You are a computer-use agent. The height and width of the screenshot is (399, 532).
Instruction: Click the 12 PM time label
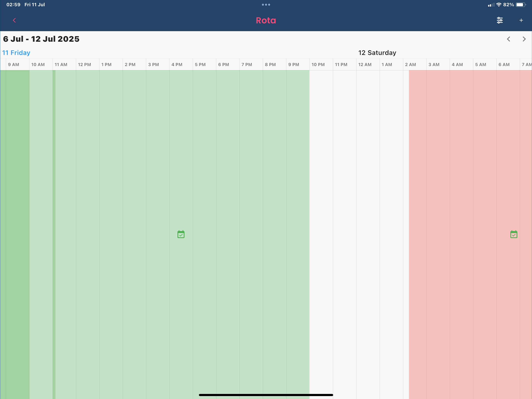(x=85, y=64)
